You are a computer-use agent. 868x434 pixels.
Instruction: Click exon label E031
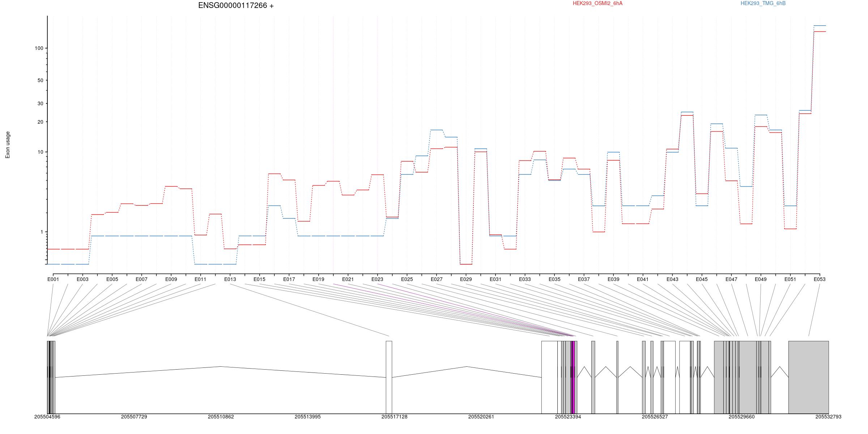495,279
